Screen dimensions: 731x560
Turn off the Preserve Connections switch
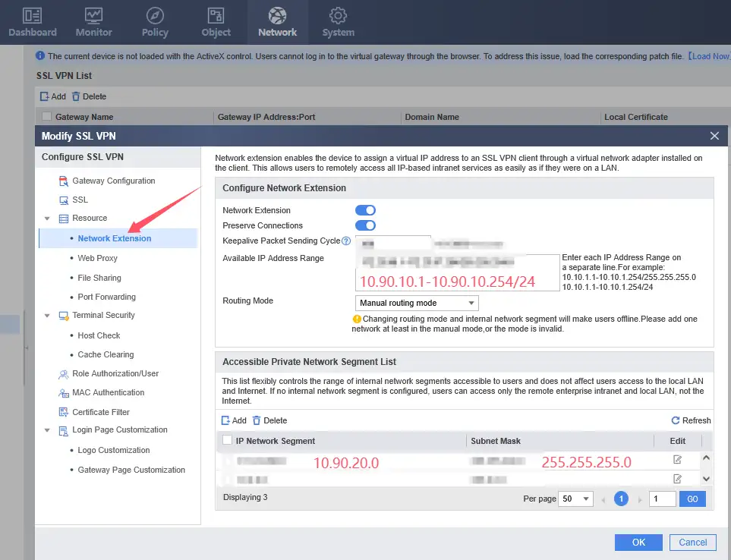click(365, 225)
